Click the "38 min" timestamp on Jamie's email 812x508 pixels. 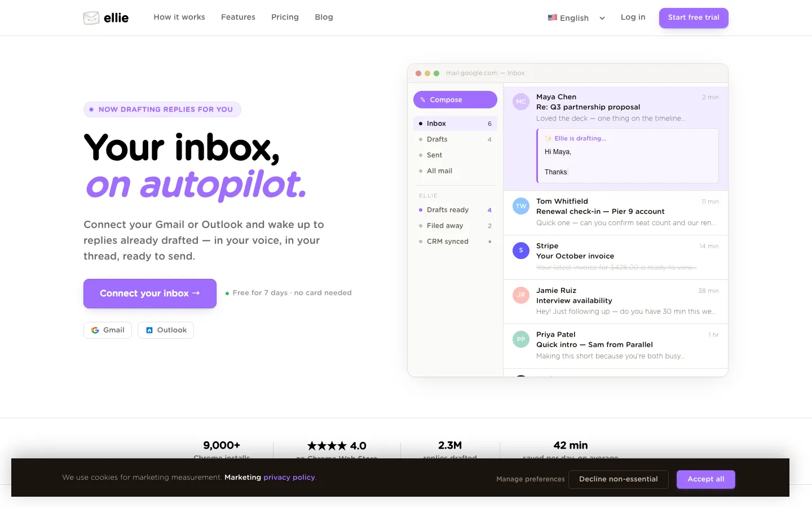point(708,291)
